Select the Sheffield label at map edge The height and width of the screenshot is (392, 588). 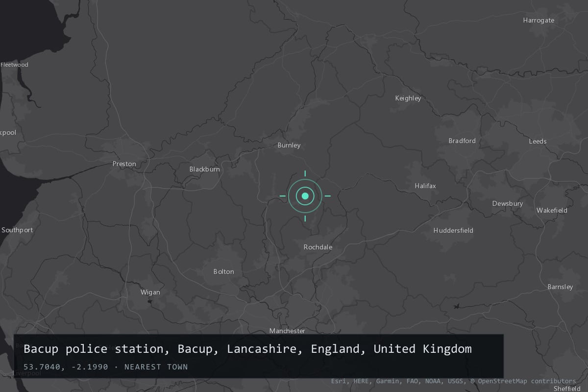pyautogui.click(x=567, y=388)
